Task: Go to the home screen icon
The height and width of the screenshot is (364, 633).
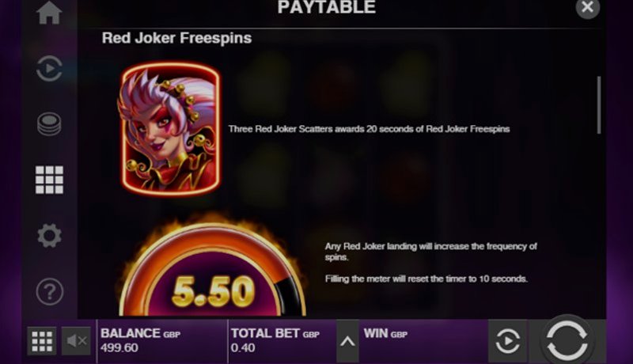Action: 49,12
